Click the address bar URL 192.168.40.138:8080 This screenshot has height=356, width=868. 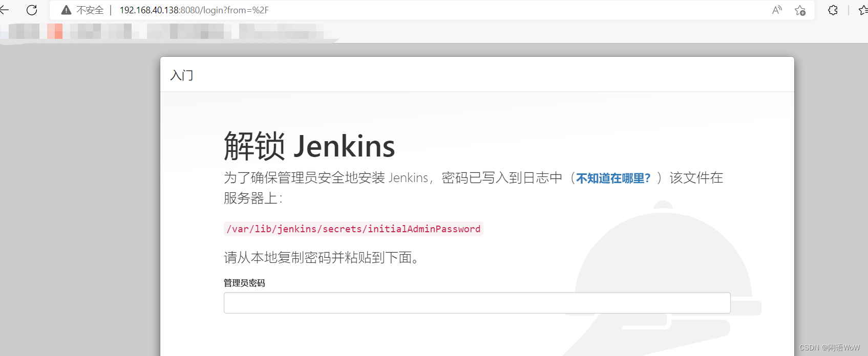point(194,10)
